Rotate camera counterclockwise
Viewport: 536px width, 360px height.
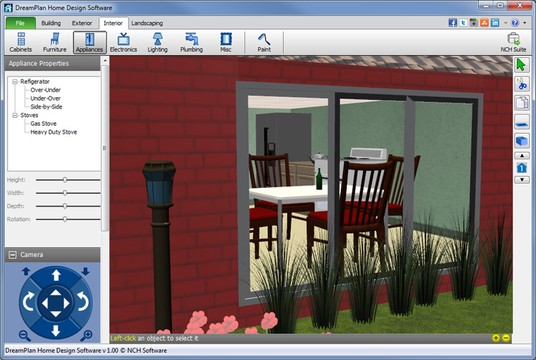coord(28,302)
